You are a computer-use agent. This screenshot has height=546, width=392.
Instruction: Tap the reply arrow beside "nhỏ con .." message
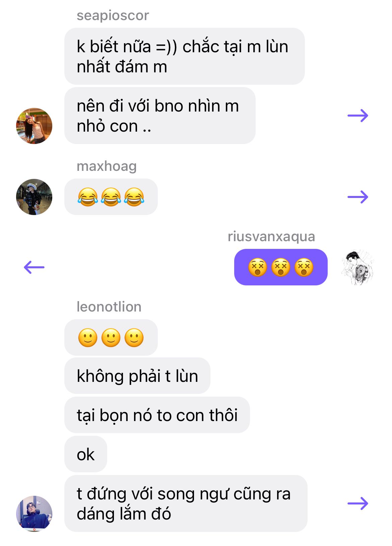[x=358, y=116]
